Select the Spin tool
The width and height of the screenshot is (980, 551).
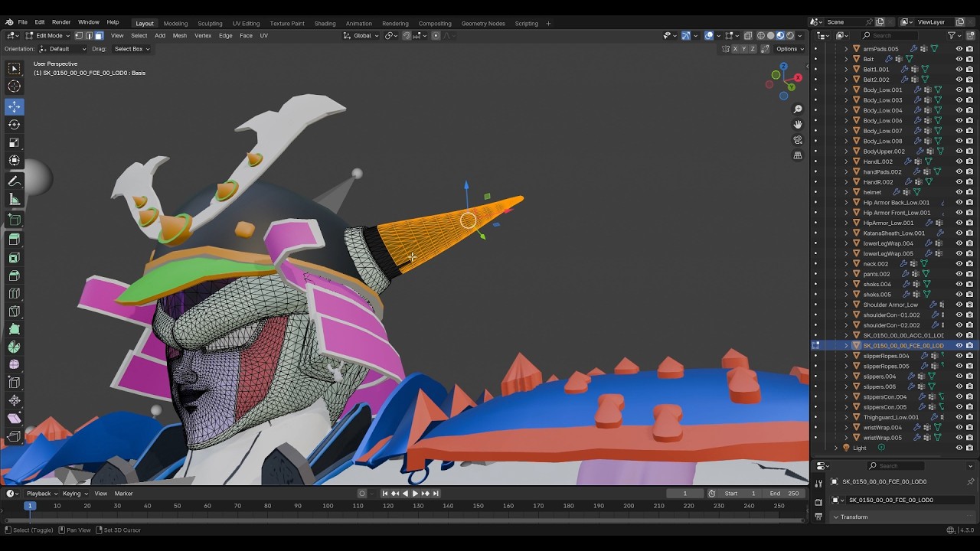(x=14, y=347)
